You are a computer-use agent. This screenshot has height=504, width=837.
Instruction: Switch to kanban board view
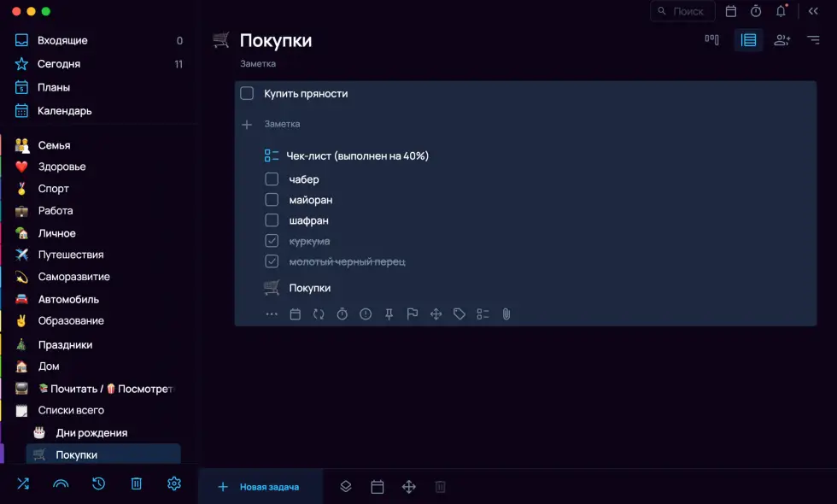click(x=711, y=39)
